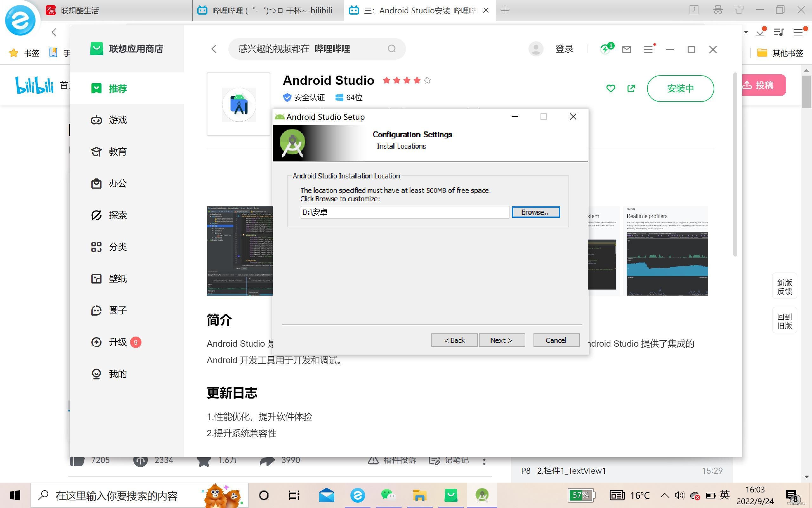Open download manager icon with badge 1
Viewport: 812px width, 508px height.
[606, 49]
